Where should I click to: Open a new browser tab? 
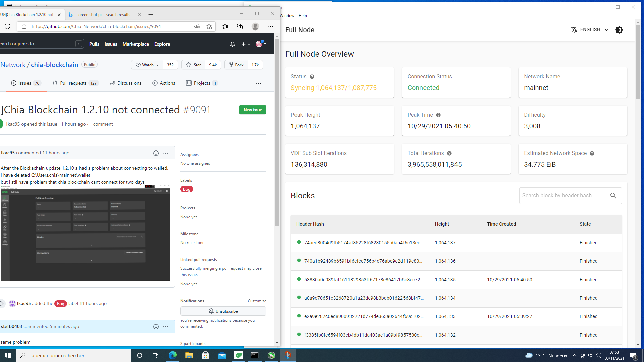[151, 15]
